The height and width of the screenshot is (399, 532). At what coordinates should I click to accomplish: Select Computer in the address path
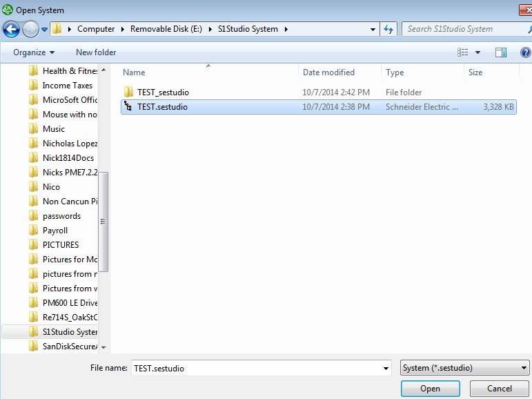pyautogui.click(x=96, y=29)
